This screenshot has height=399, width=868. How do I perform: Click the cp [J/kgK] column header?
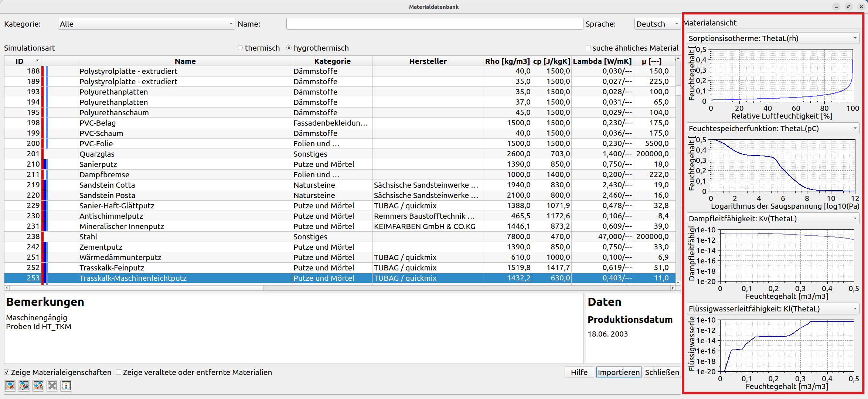pos(552,61)
